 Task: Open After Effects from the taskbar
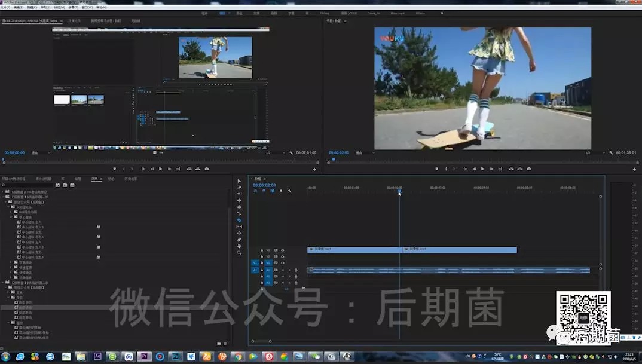pos(97,357)
